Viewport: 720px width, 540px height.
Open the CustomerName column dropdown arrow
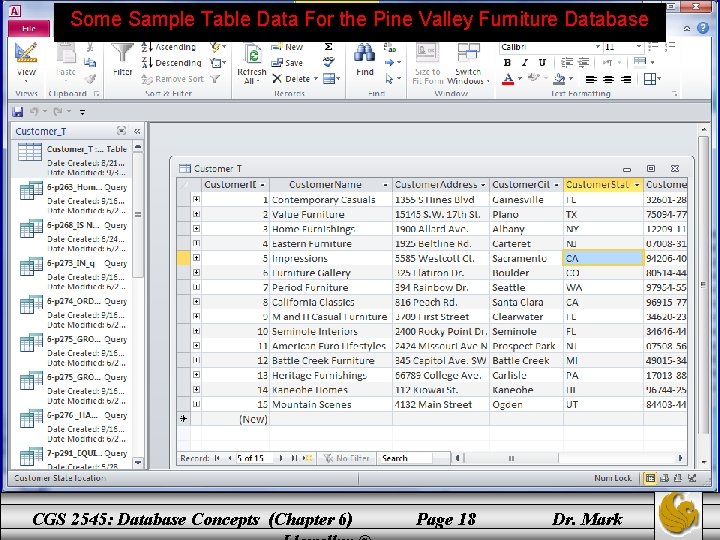click(386, 185)
